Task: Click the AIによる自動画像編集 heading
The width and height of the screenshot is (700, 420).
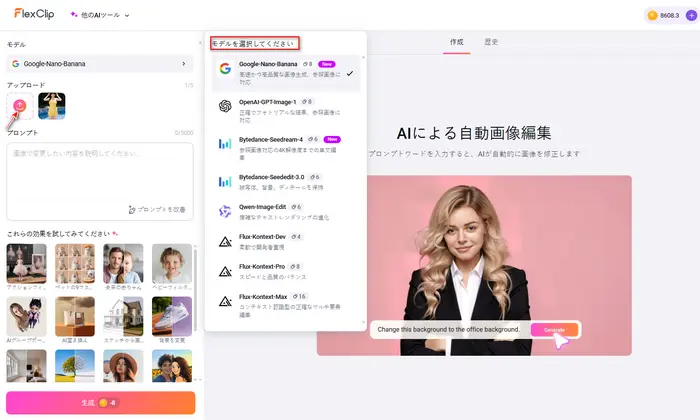Action: 474,133
